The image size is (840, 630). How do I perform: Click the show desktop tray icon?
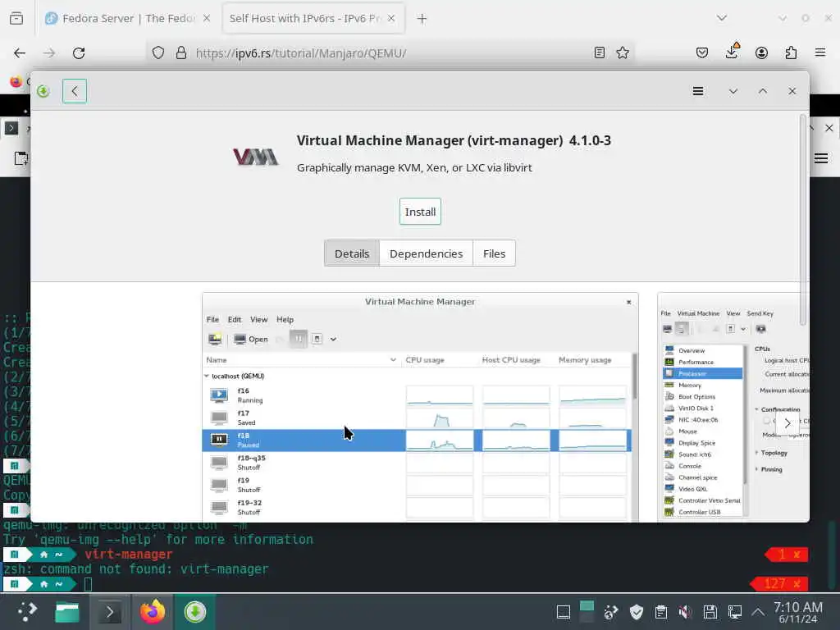[x=563, y=612]
